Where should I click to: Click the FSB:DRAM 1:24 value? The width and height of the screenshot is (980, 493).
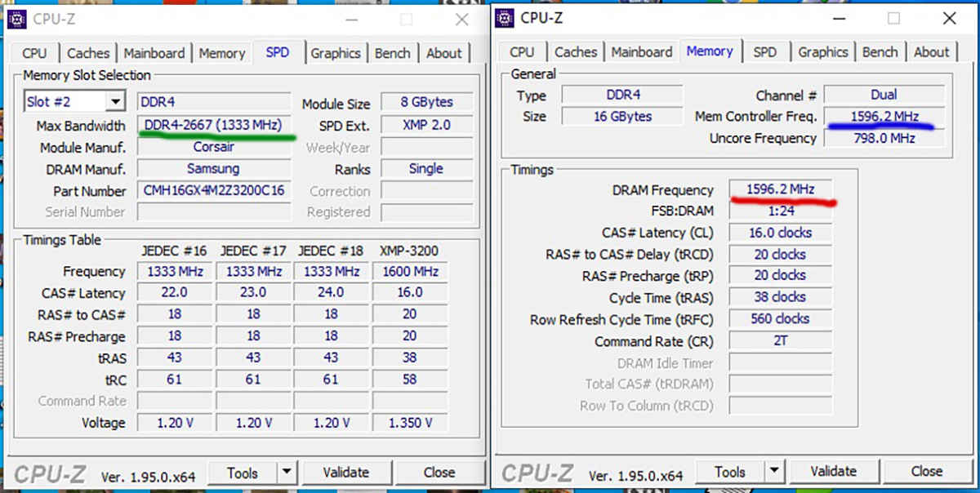coord(781,211)
